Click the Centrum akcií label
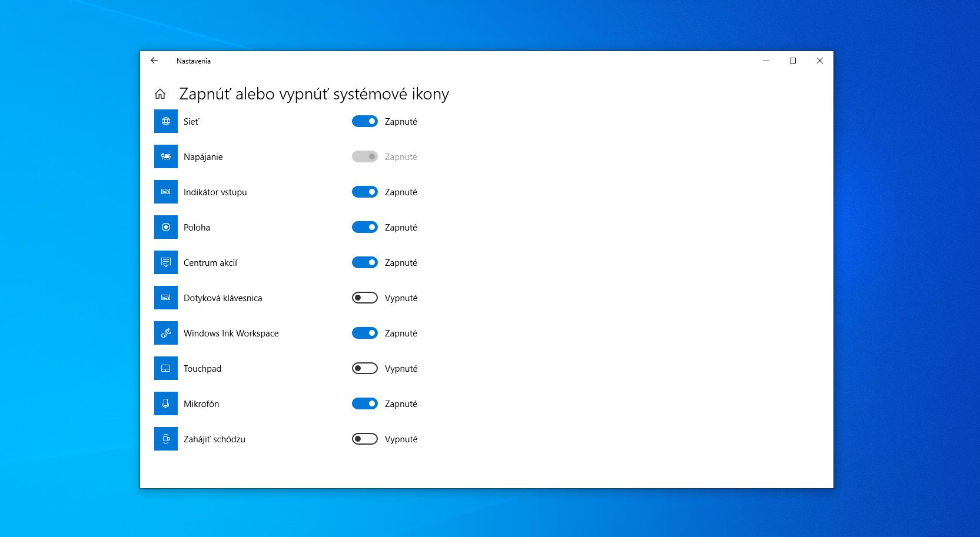This screenshot has width=980, height=537. [211, 263]
